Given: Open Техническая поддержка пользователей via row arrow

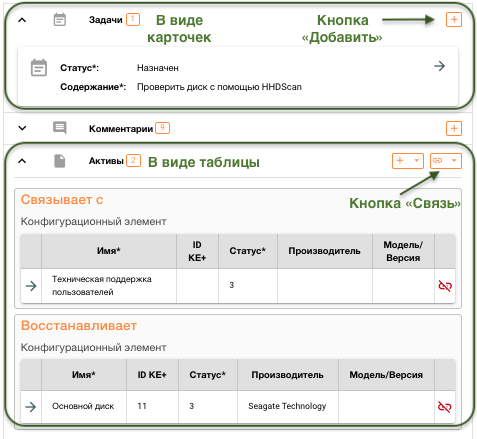Looking at the screenshot, I should 31,286.
